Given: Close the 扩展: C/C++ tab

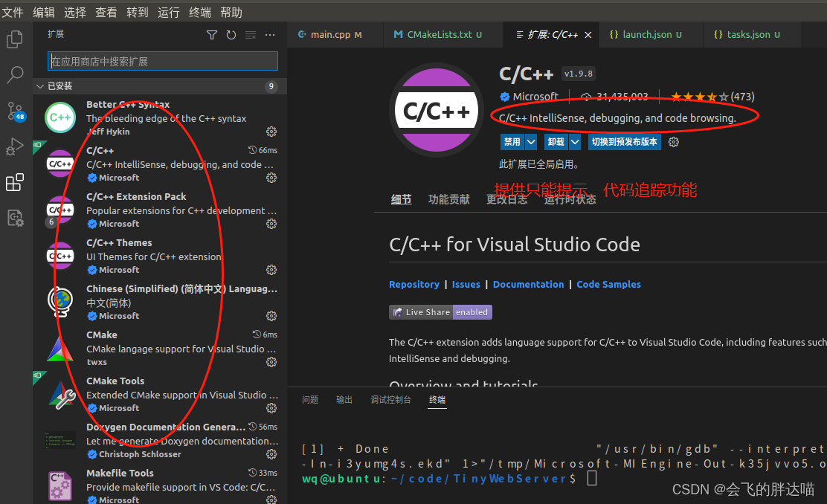Looking at the screenshot, I should pos(588,35).
